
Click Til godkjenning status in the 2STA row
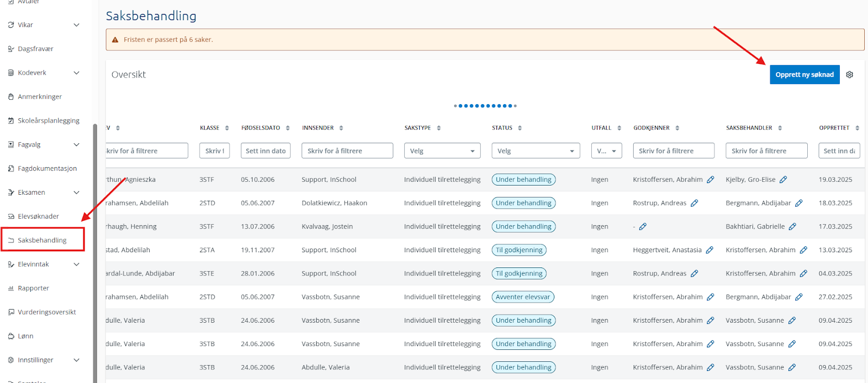(x=519, y=250)
